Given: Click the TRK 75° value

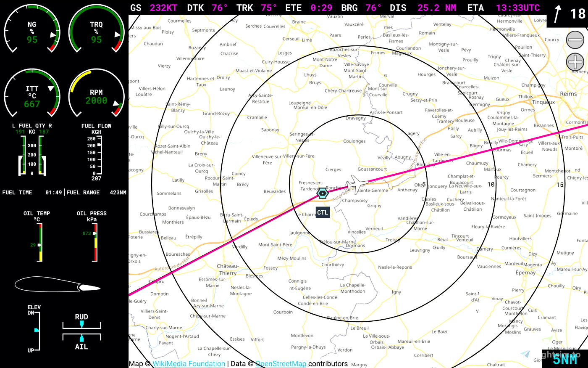Looking at the screenshot, I should click(x=269, y=8).
